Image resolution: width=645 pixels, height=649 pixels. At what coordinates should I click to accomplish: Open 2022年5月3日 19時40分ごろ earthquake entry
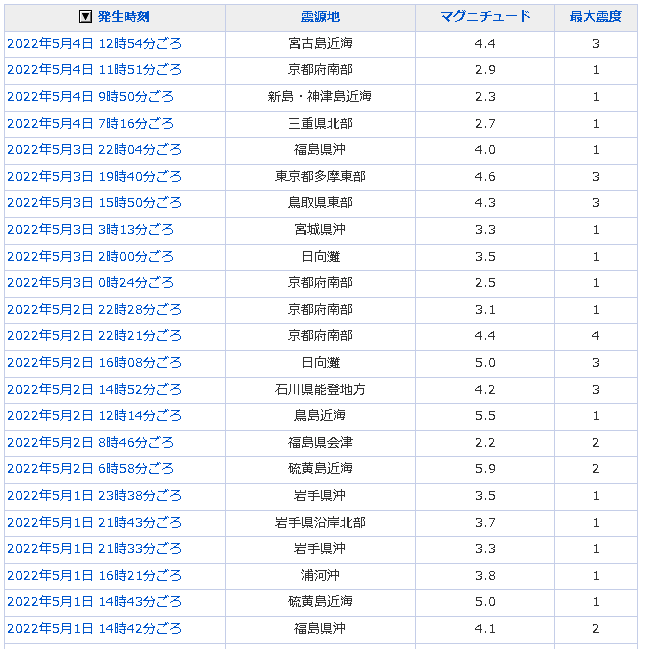94,177
